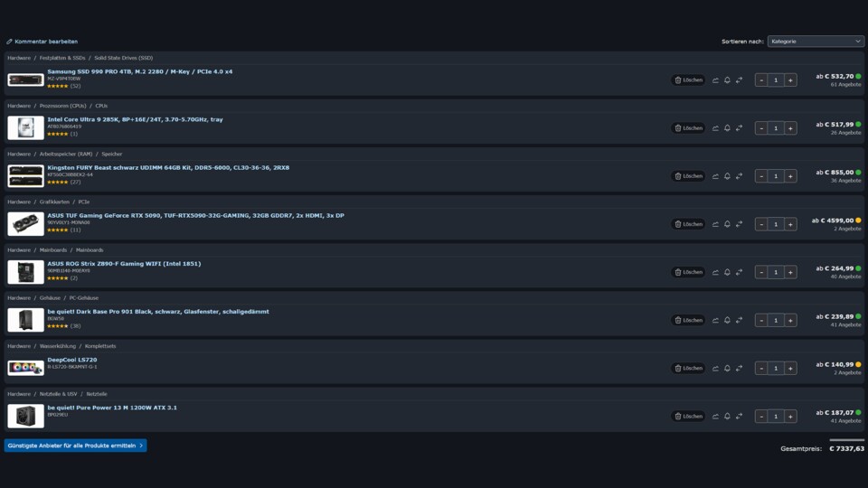Viewport: 868px width, 488px height.
Task: Set price alert bell for Intel Core Ultra 9
Action: [727, 128]
